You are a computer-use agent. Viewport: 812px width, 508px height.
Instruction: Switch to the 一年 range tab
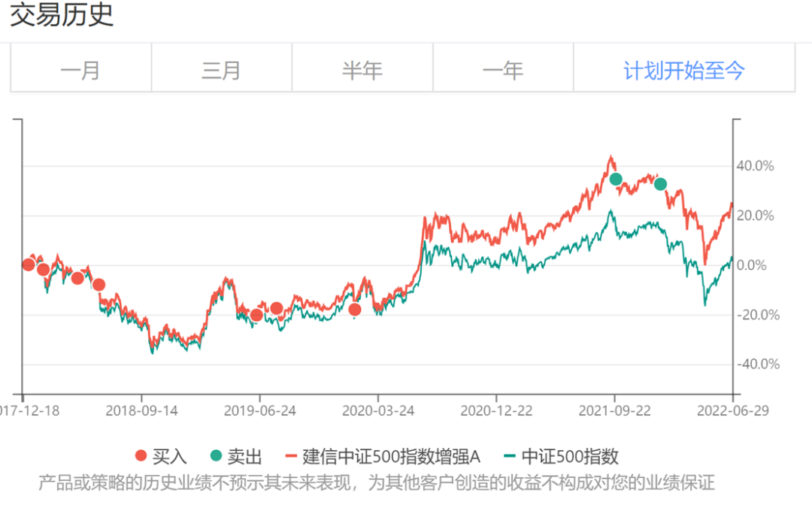point(503,69)
